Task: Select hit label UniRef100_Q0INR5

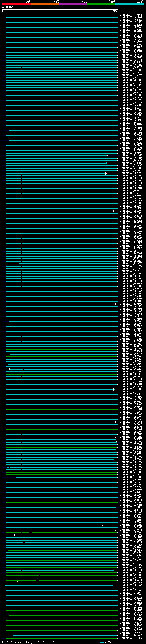Action: click(131, 85)
